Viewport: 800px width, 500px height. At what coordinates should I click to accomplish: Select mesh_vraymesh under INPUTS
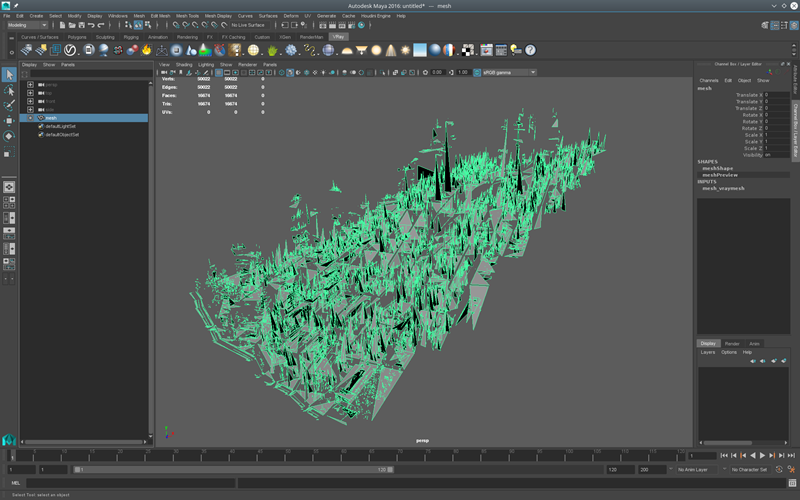[723, 188]
